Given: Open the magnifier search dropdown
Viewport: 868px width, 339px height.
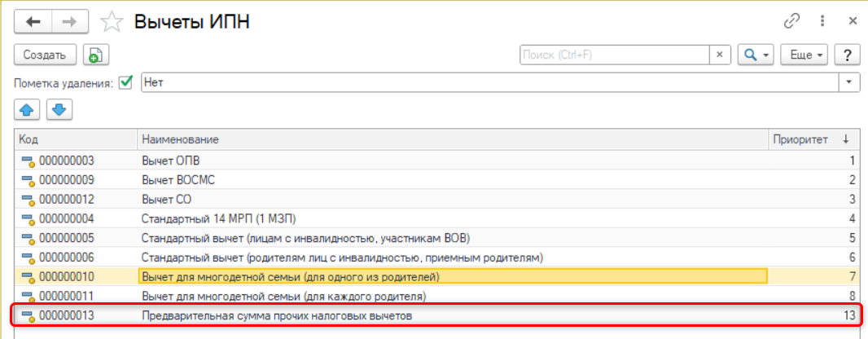Looking at the screenshot, I should tap(756, 55).
